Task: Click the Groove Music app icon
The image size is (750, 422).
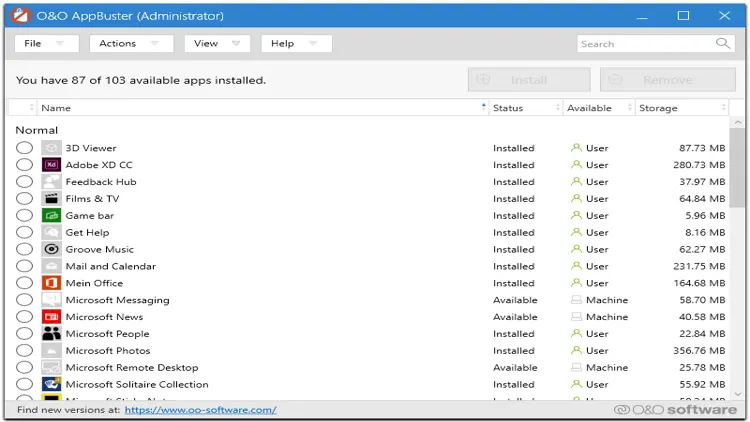Action: 51,250
